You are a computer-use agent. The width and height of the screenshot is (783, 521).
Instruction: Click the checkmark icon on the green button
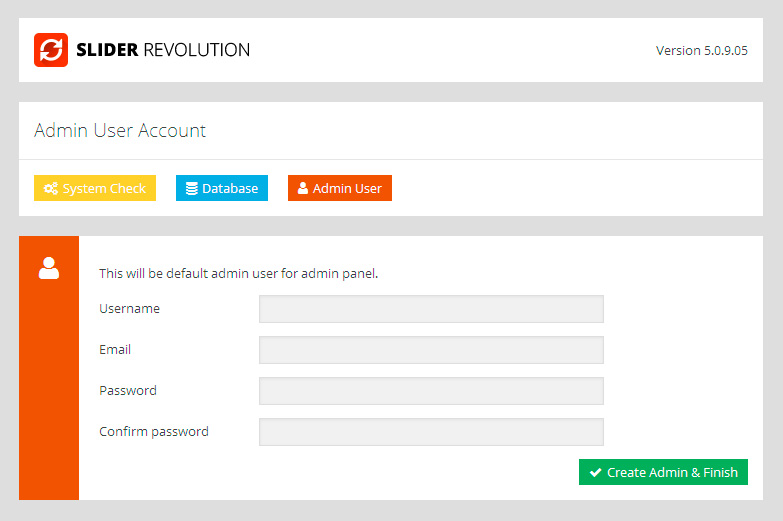pyautogui.click(x=596, y=472)
